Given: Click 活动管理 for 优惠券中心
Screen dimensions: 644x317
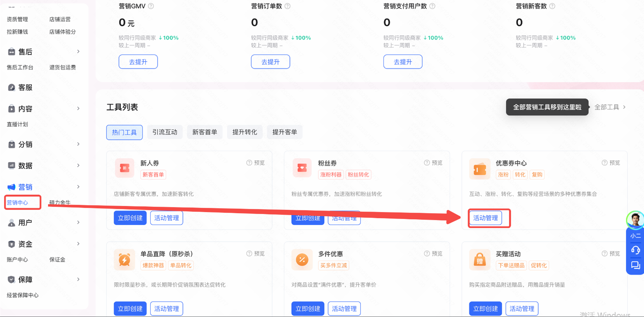Looking at the screenshot, I should (x=486, y=218).
